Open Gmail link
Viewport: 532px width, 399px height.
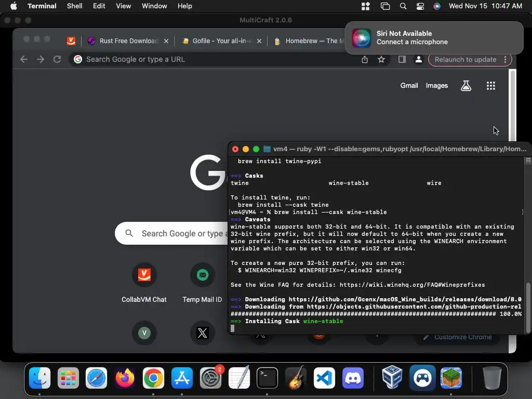pyautogui.click(x=409, y=86)
